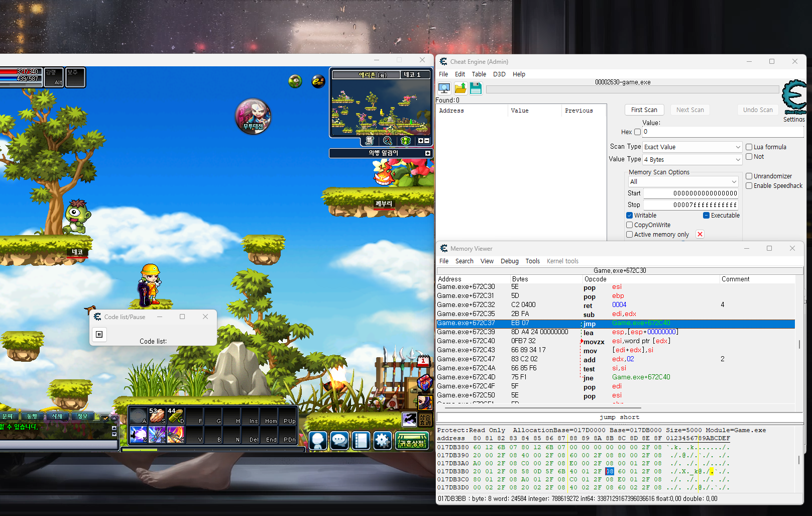Open the notebook menu icon in game
812x516 pixels.
pos(361,441)
